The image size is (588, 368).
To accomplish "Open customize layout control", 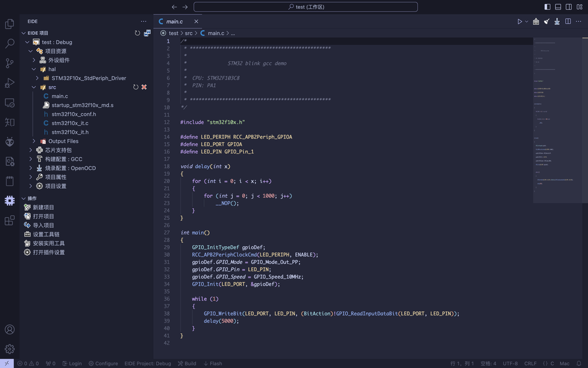I will [579, 6].
